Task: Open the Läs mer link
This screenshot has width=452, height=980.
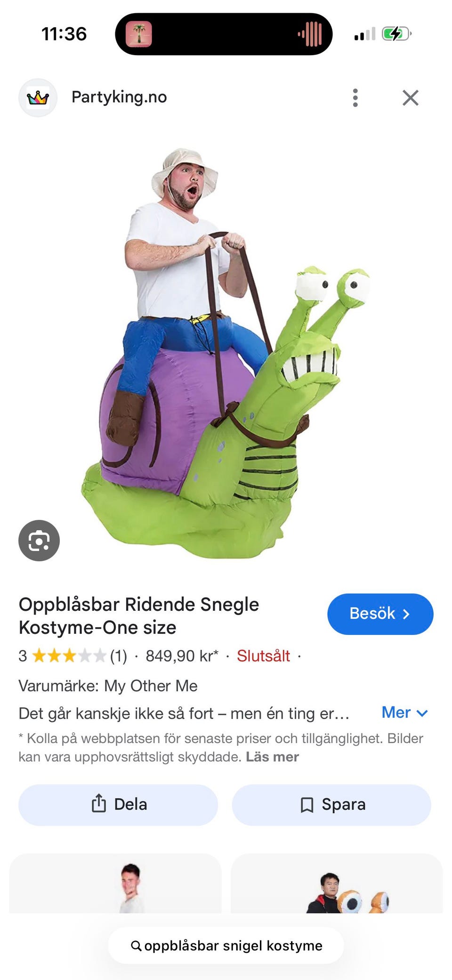Action: point(272,757)
